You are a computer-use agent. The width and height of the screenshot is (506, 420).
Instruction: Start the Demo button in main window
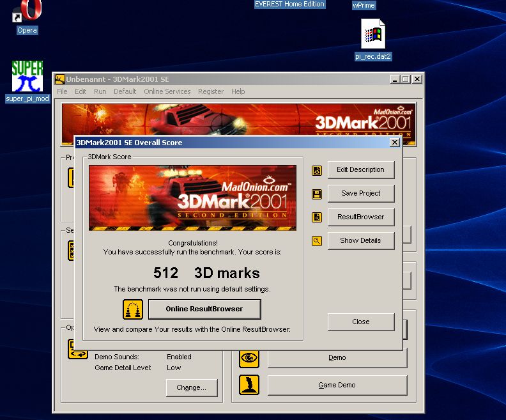[x=337, y=358]
